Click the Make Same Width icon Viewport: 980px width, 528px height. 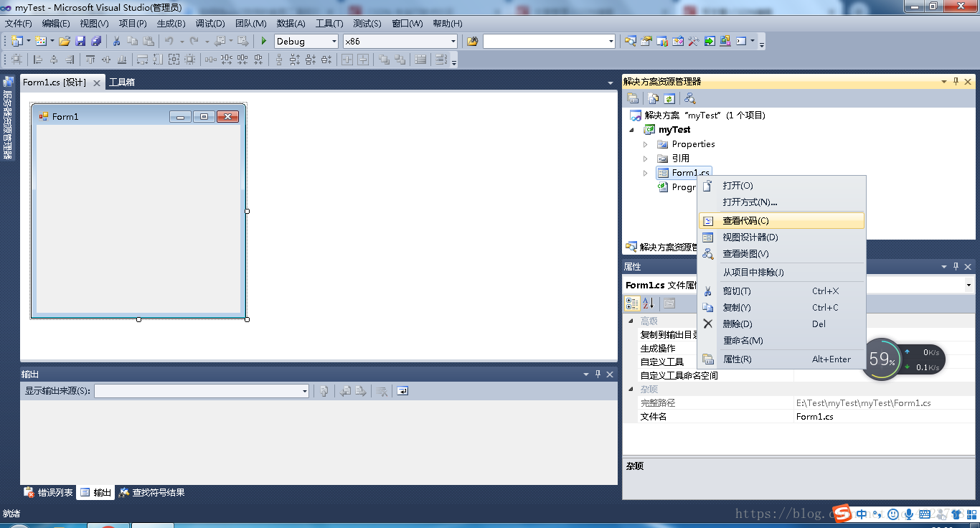(142, 60)
